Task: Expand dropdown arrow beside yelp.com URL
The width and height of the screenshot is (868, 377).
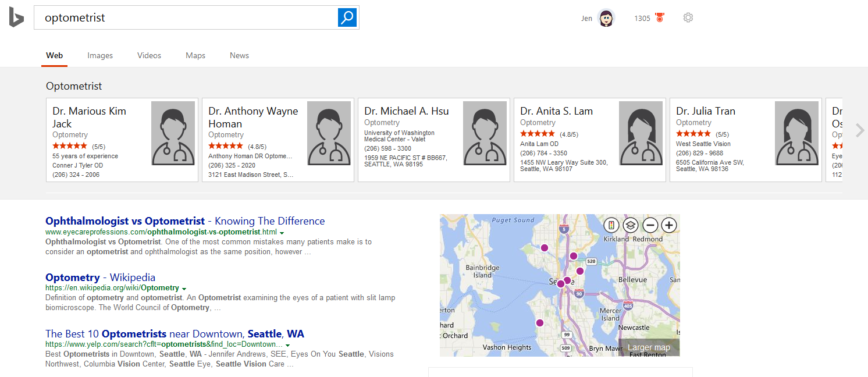Action: tap(287, 345)
